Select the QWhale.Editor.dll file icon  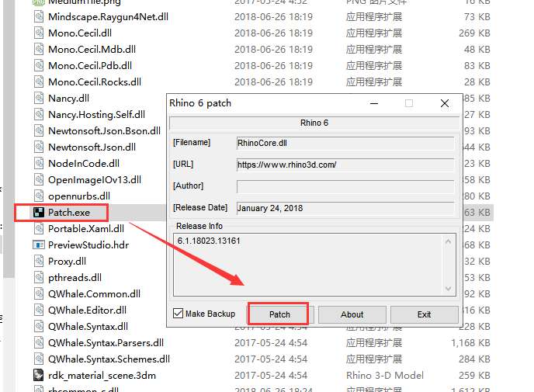[38, 310]
